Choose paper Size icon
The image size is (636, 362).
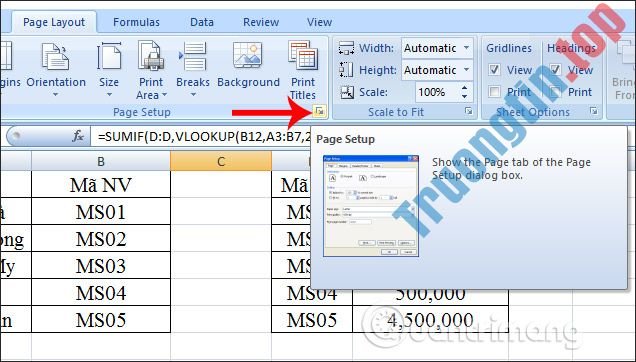[109, 56]
